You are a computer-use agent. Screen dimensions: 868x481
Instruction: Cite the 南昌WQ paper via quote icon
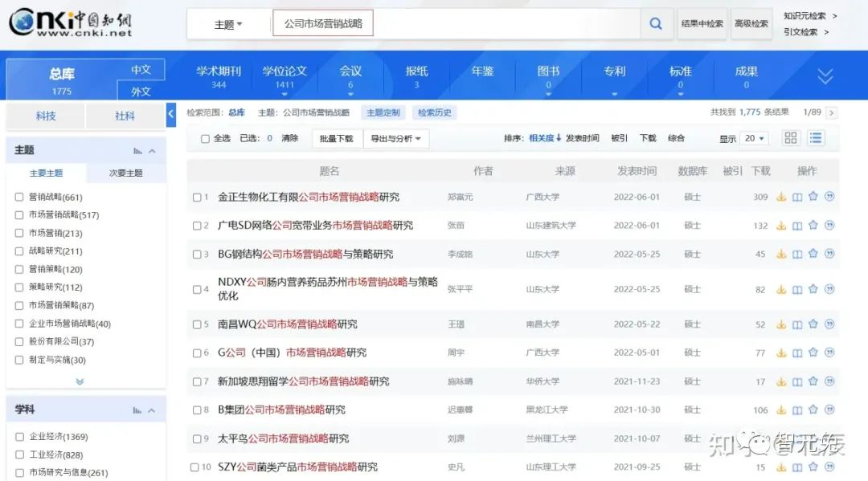(x=829, y=324)
